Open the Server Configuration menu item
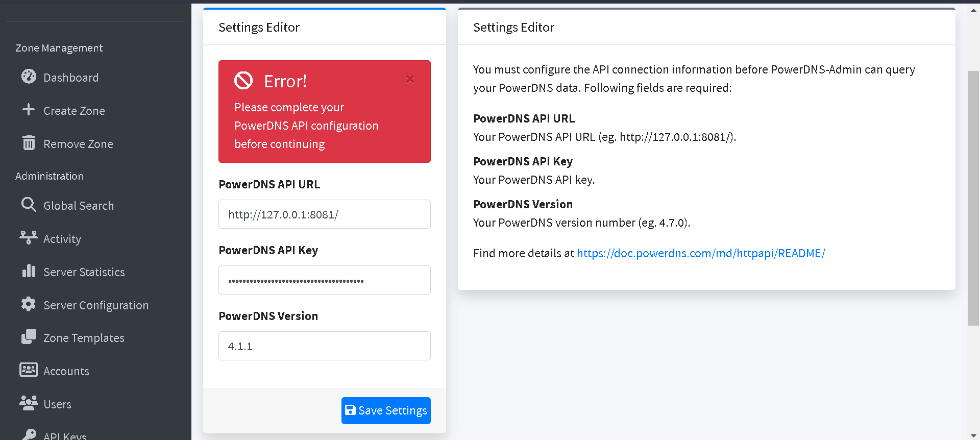980x440 pixels. tap(96, 305)
